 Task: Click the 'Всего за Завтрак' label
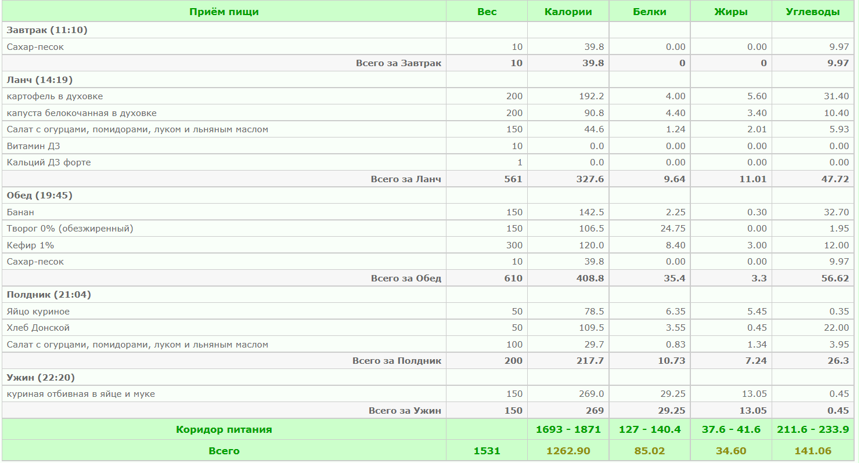tap(398, 63)
